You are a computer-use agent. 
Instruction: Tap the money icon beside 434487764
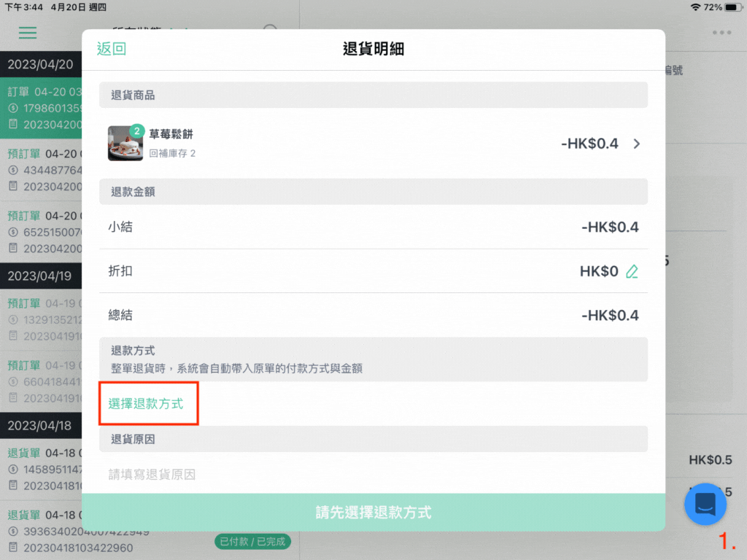click(x=13, y=170)
